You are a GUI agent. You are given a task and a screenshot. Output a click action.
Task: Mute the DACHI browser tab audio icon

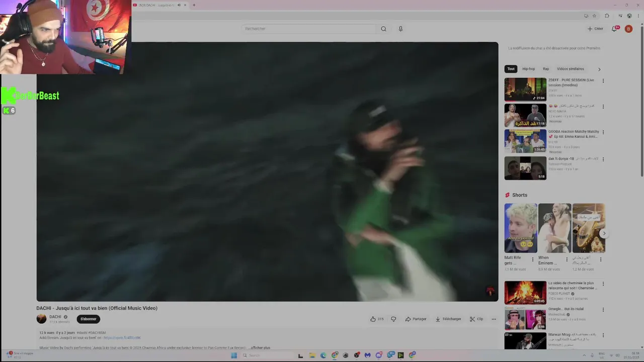click(179, 5)
